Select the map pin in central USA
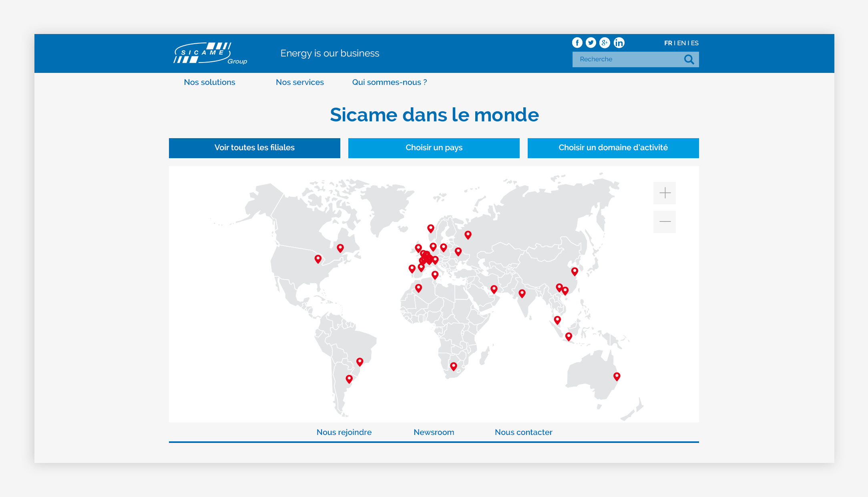This screenshot has width=868, height=497. (318, 259)
